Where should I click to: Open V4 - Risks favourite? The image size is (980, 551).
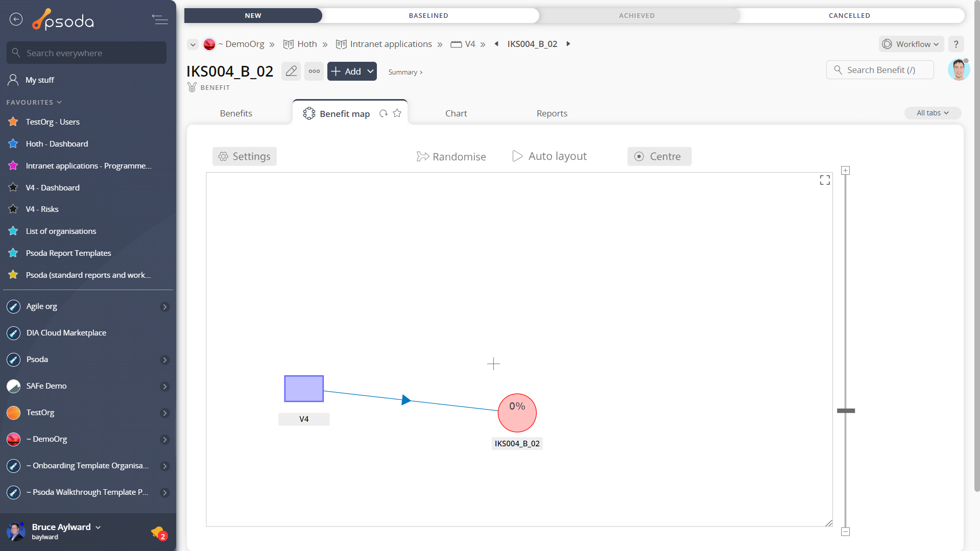42,209
